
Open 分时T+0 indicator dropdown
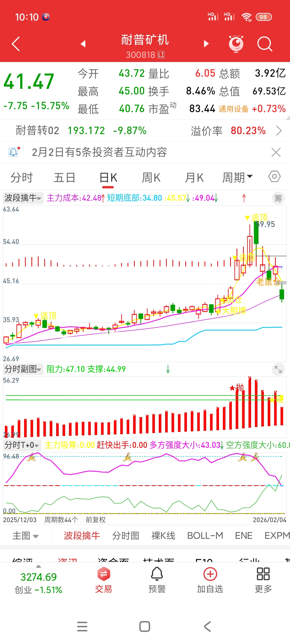[22, 445]
